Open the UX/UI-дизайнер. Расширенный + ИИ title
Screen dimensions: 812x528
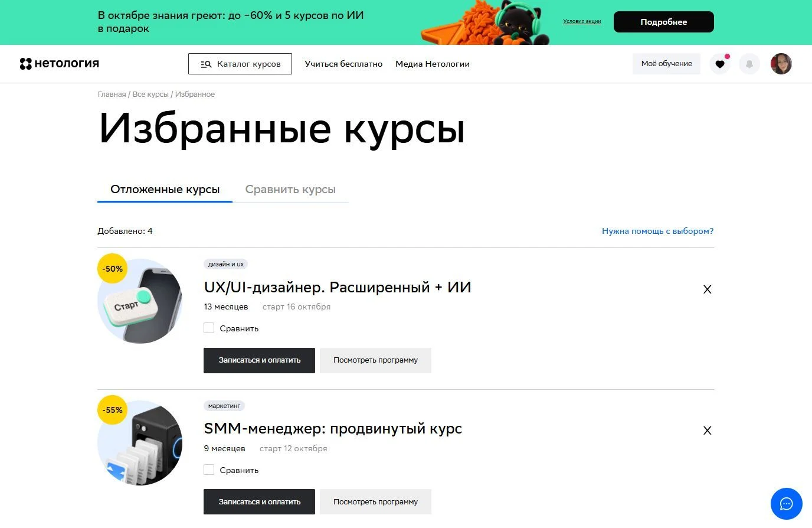(338, 288)
